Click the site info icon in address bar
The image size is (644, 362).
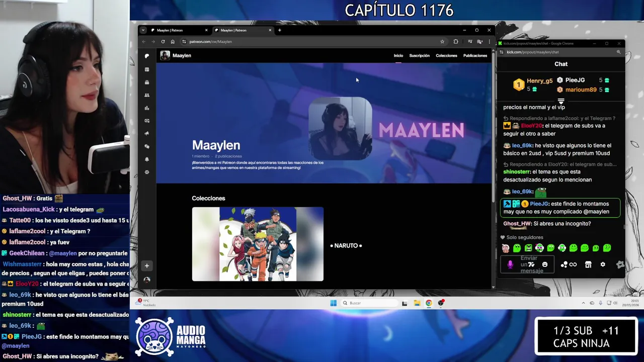184,42
